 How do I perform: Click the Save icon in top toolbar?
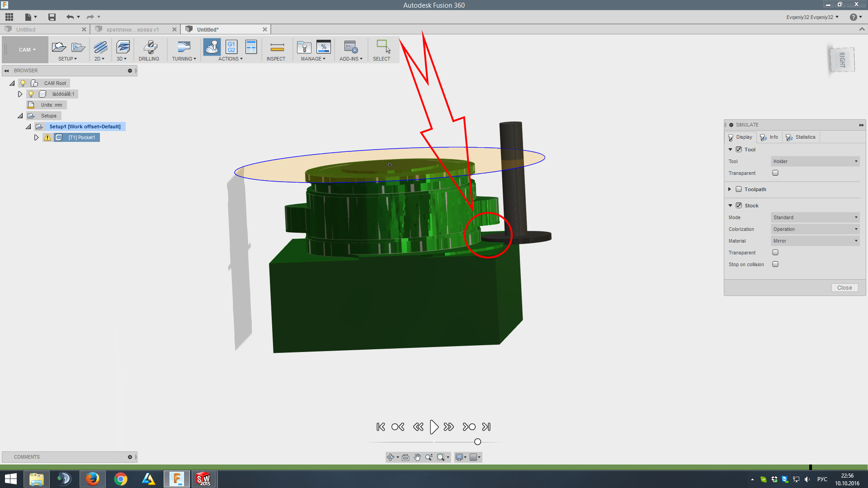pos(52,17)
